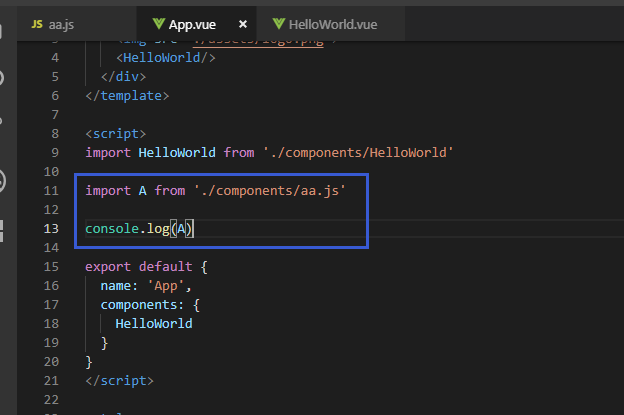
Task: Click the closing </script> tag
Action: click(x=119, y=381)
